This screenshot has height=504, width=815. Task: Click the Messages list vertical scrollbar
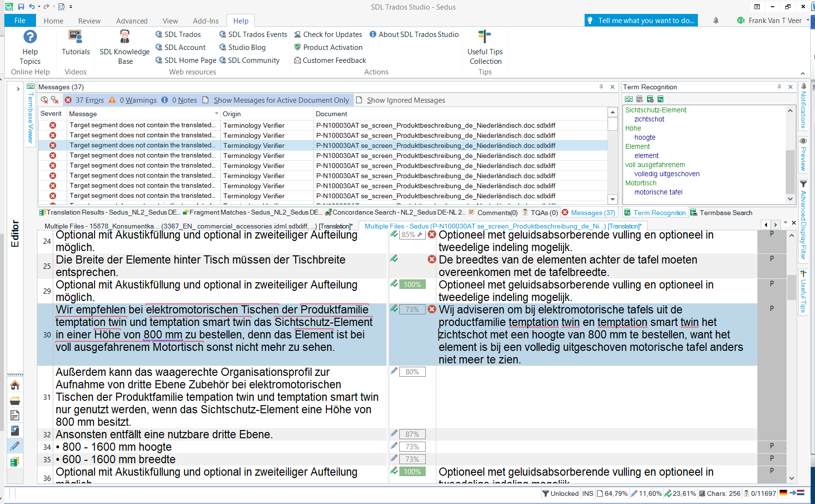point(612,156)
